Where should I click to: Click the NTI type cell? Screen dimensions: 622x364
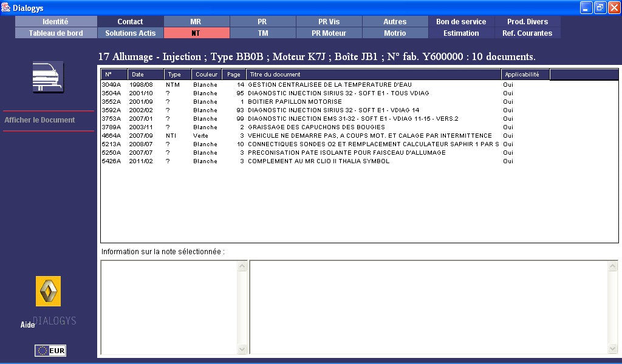coord(171,136)
